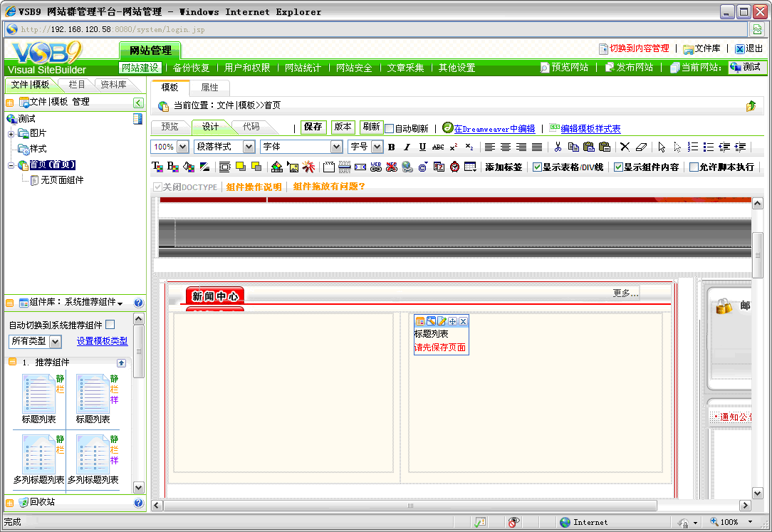772x532 pixels.
Task: Open the 100% zoom dropdown in editor
Action: pos(182,147)
